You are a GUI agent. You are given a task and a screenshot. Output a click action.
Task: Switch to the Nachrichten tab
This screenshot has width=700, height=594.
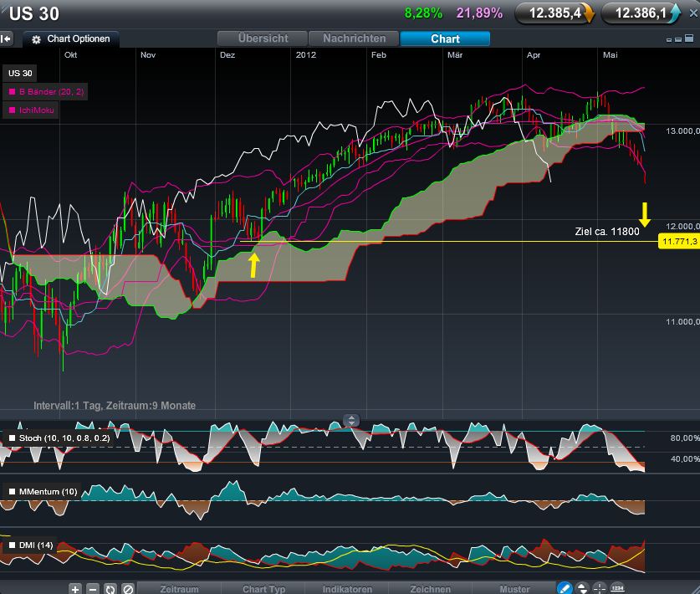tap(354, 38)
